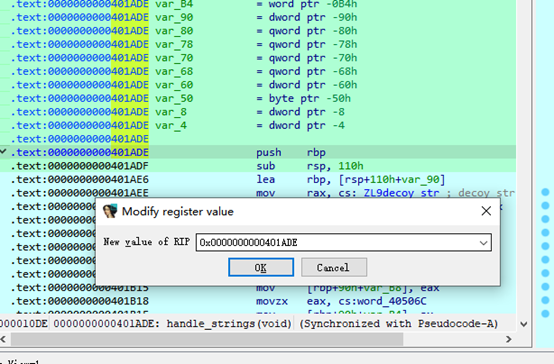Select the var_70 variable definition

pos(258,58)
